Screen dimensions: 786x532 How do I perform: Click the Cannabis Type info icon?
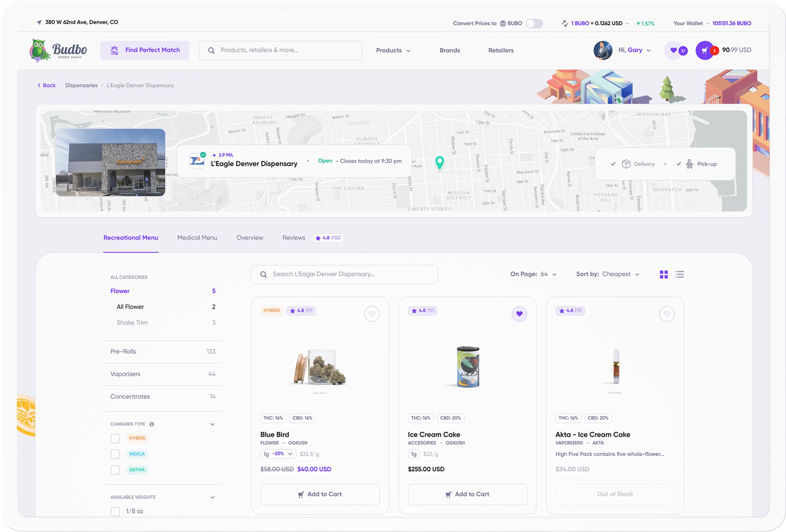tap(152, 424)
